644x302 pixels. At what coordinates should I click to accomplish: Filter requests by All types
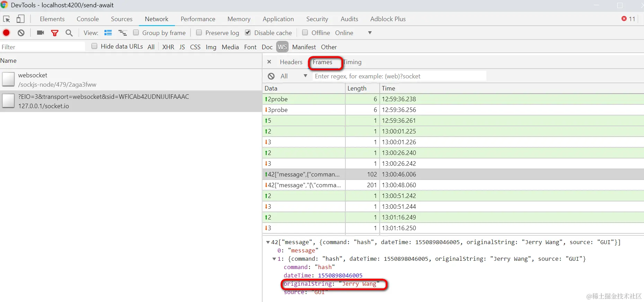pyautogui.click(x=151, y=47)
